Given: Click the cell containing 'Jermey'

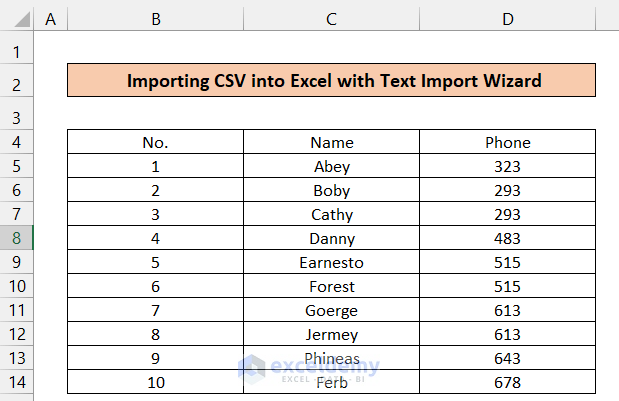Looking at the screenshot, I should coord(331,334).
